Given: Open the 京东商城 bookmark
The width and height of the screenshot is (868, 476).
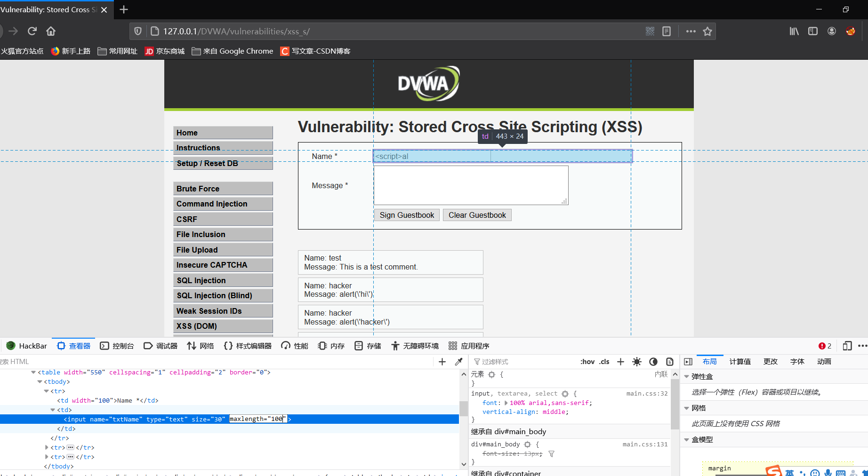Looking at the screenshot, I should point(165,51).
